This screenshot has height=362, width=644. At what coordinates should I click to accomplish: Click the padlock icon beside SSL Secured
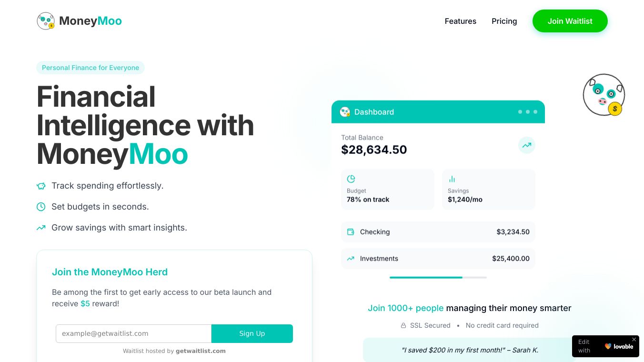click(x=403, y=326)
